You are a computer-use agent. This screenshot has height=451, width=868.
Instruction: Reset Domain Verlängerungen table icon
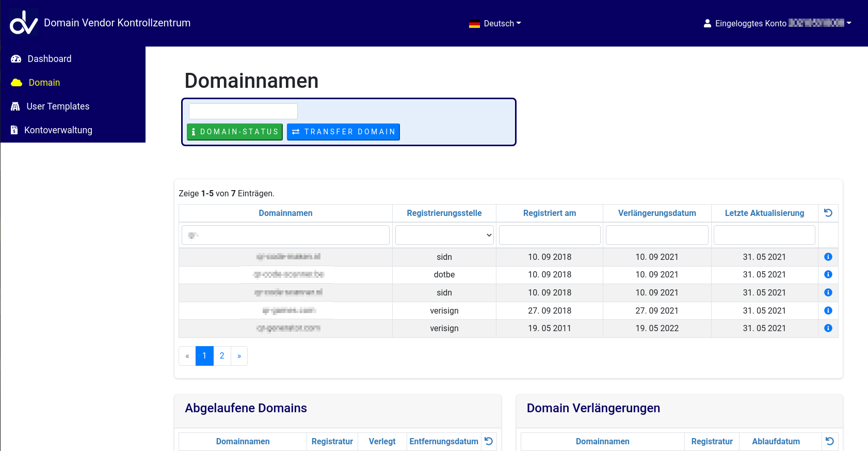click(x=830, y=441)
